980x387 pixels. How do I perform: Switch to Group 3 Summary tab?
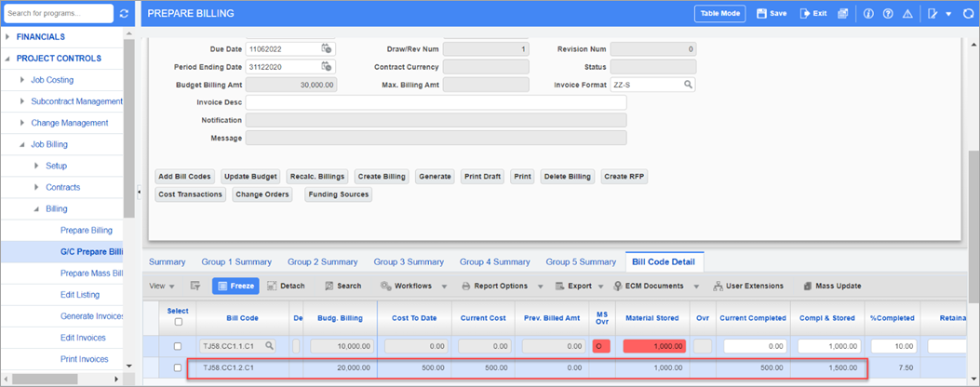[409, 262]
